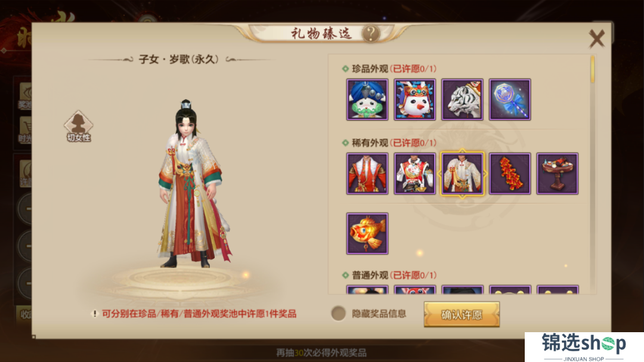The height and width of the screenshot is (362, 644).
Task: Select the round banquet table reward
Action: tap(558, 174)
